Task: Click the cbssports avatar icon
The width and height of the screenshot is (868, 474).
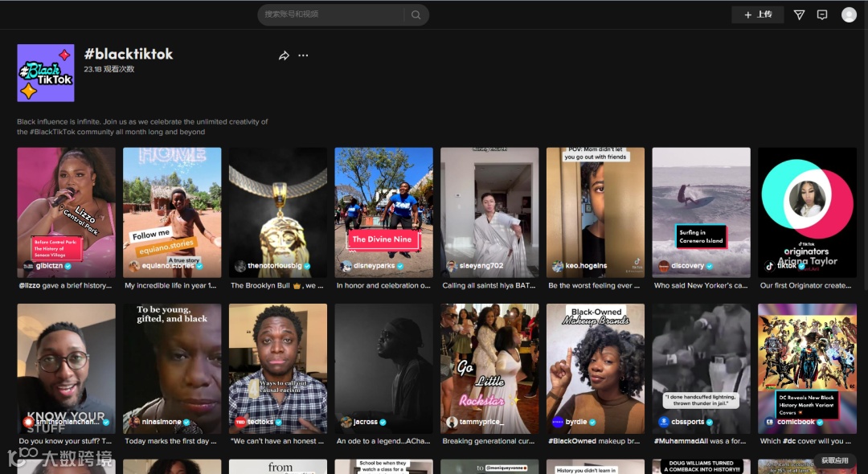Action: (x=664, y=422)
